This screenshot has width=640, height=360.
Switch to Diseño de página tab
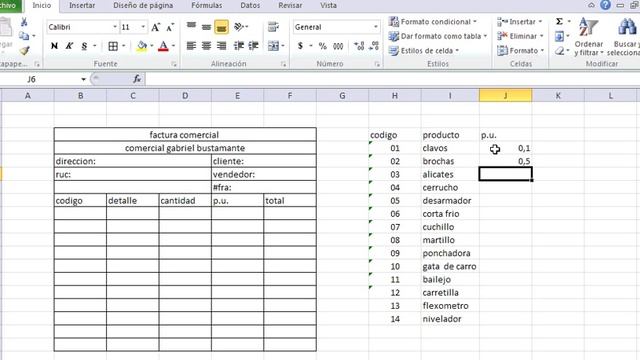[x=143, y=5]
